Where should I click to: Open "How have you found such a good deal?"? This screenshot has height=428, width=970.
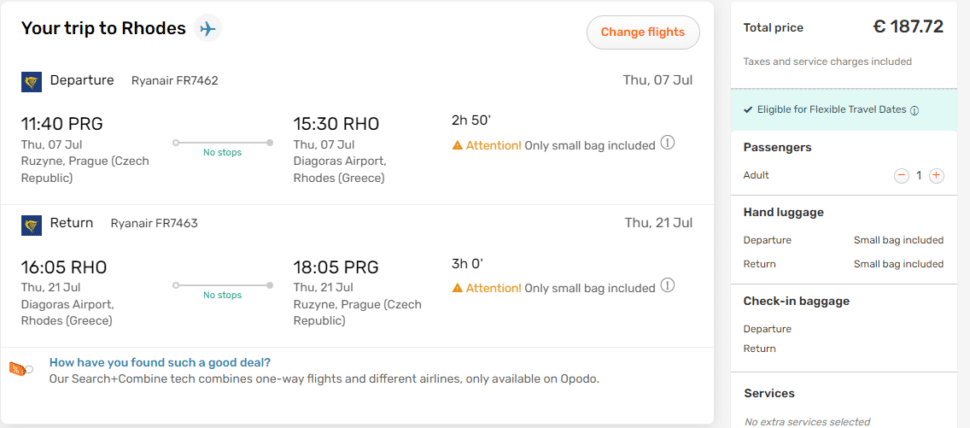coord(160,363)
